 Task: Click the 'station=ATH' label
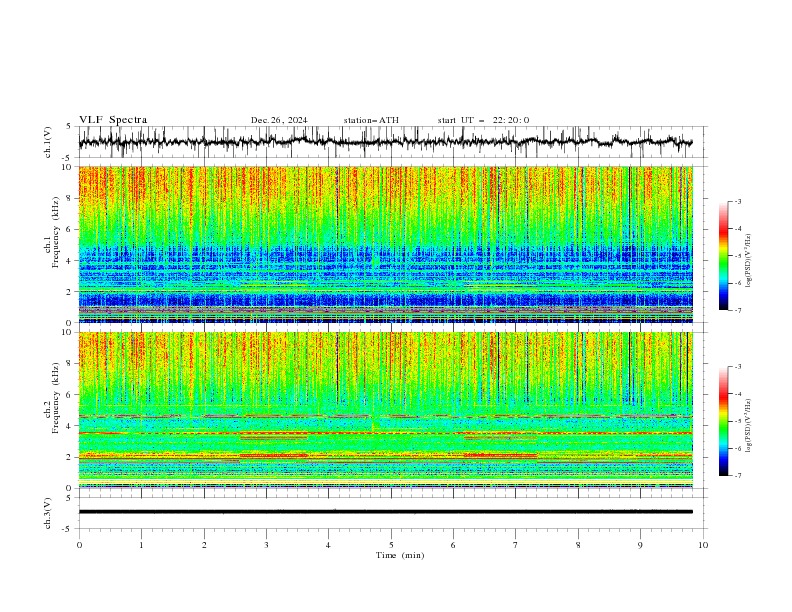tap(371, 120)
